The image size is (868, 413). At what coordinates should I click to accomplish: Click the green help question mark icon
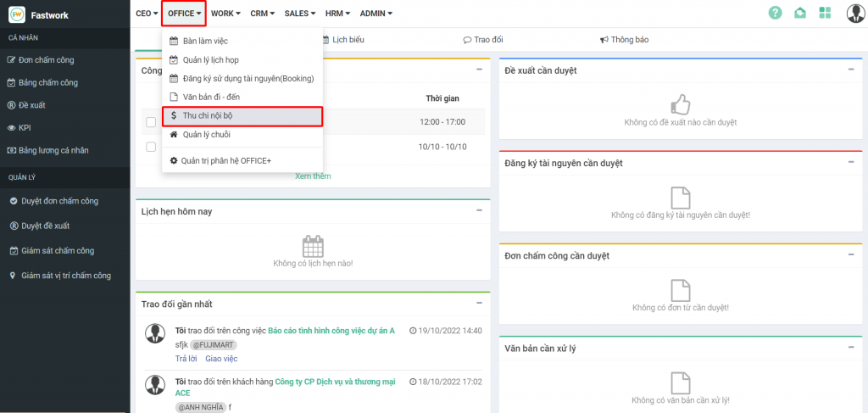775,13
